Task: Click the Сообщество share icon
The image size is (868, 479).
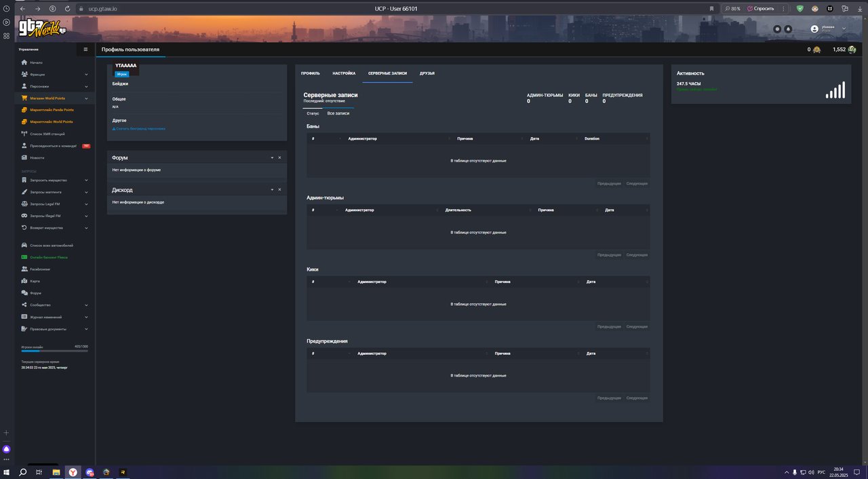Action: tap(24, 305)
